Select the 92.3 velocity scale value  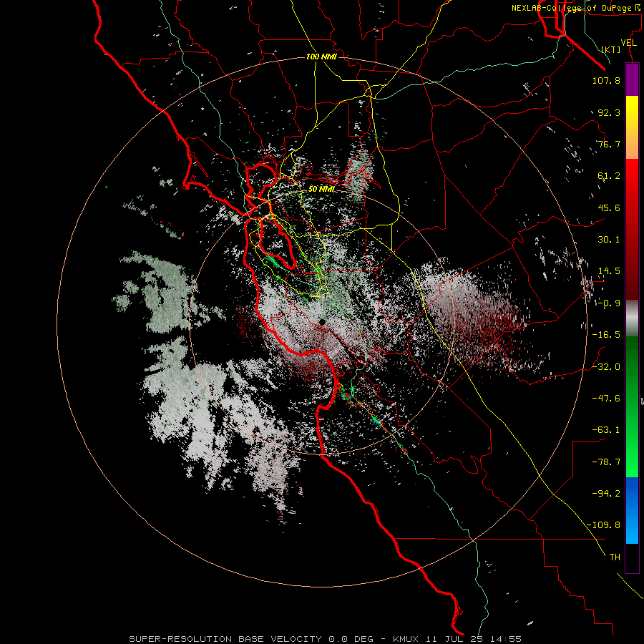click(609, 112)
